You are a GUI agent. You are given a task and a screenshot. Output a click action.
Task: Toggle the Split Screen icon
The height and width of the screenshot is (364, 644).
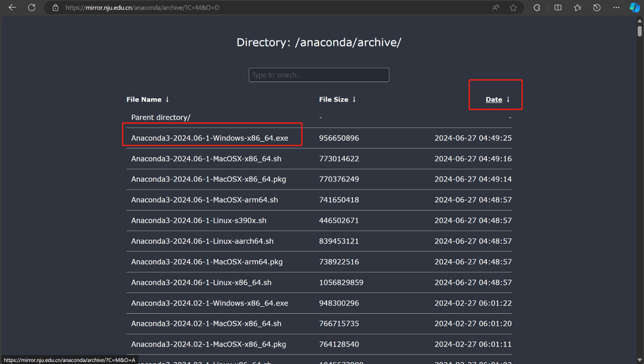coord(557,8)
